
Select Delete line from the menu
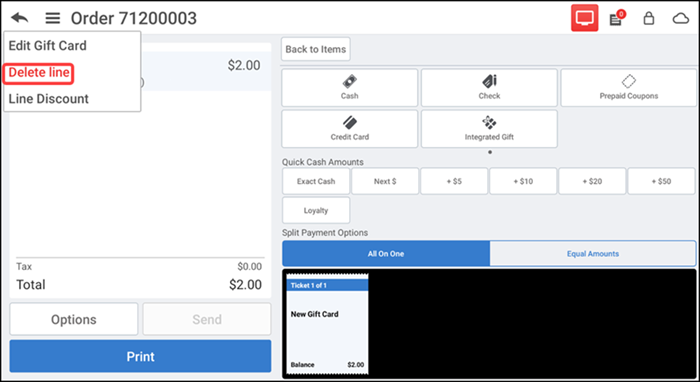(x=39, y=72)
